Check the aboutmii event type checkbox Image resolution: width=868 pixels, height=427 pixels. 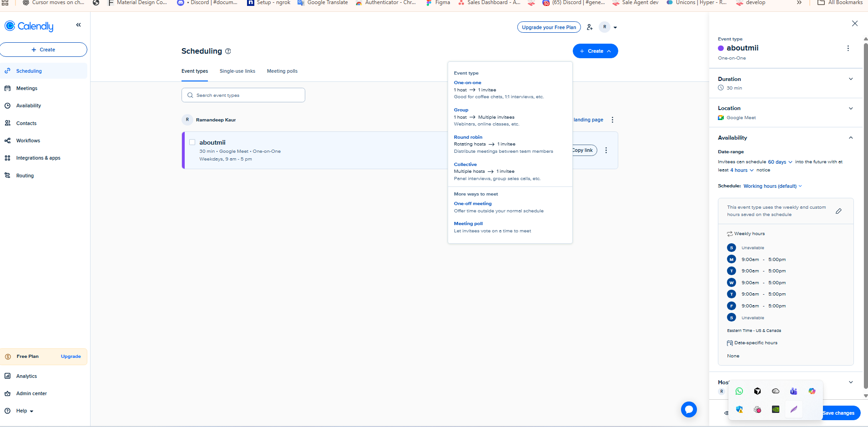(192, 142)
